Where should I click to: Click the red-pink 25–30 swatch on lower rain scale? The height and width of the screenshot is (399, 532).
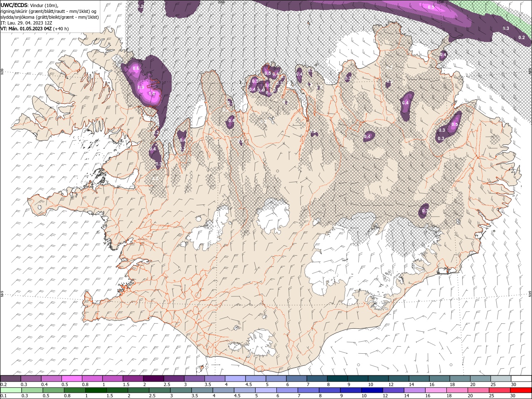499,390
